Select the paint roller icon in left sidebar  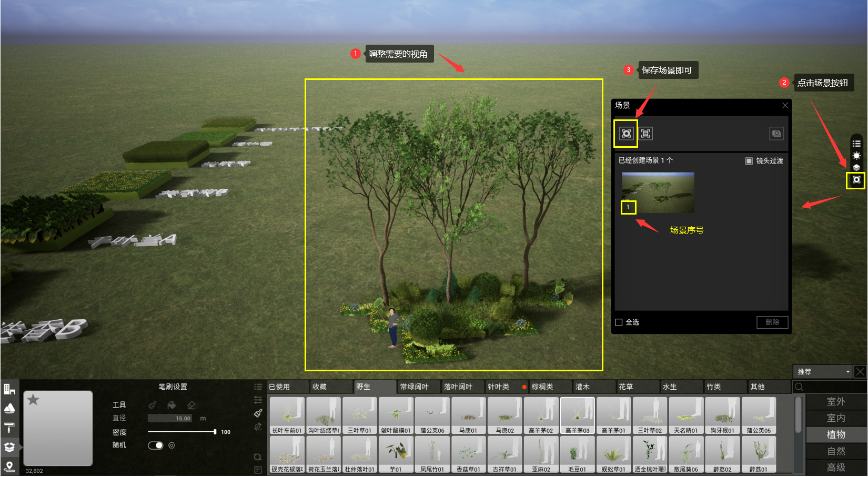pos(9,428)
